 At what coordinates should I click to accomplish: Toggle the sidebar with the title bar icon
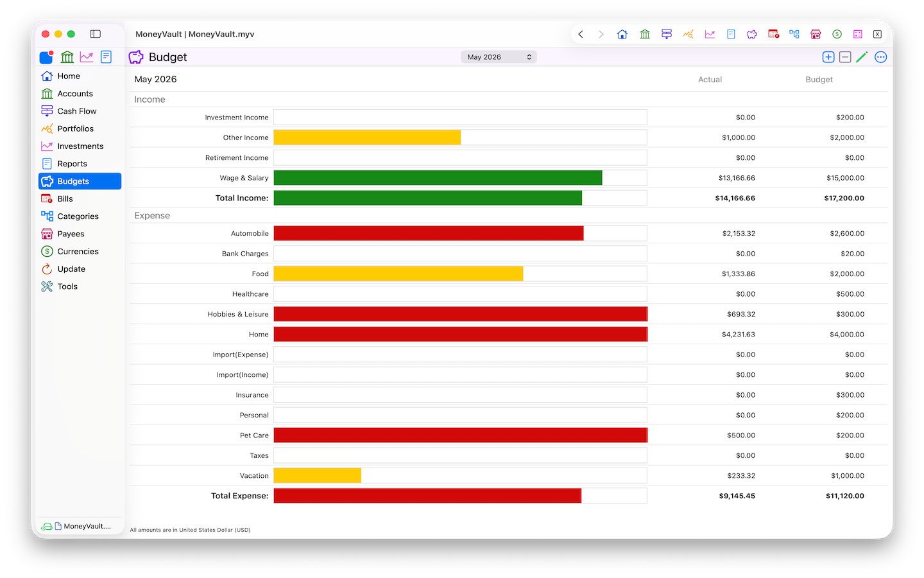coord(95,34)
